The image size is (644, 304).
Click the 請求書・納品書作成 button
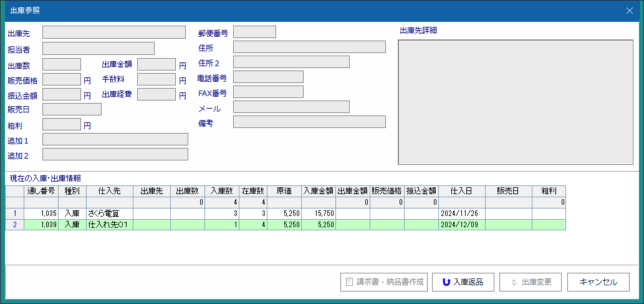(x=384, y=282)
